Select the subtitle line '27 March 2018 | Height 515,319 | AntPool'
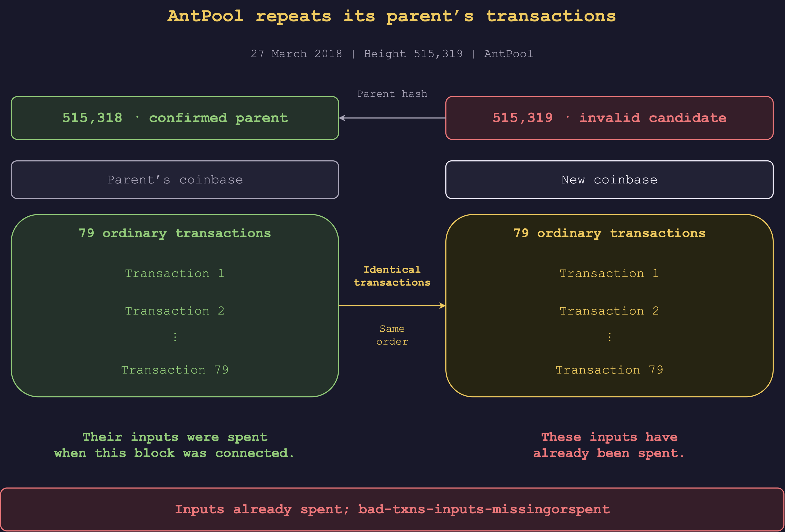 coord(392,54)
